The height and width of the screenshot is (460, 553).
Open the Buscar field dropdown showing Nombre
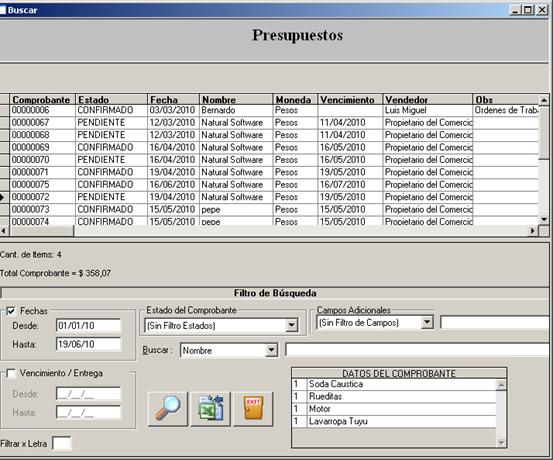(271, 350)
